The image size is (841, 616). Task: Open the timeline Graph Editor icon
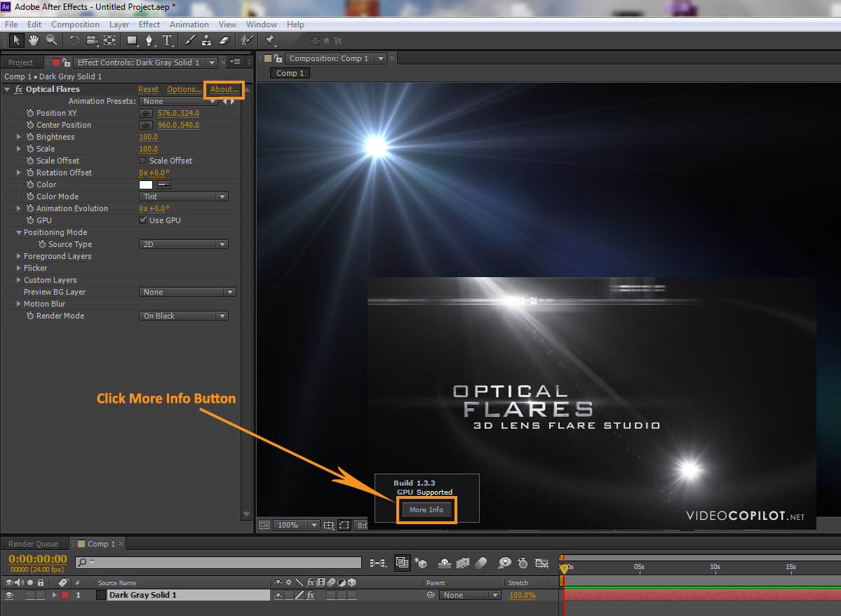[x=541, y=563]
